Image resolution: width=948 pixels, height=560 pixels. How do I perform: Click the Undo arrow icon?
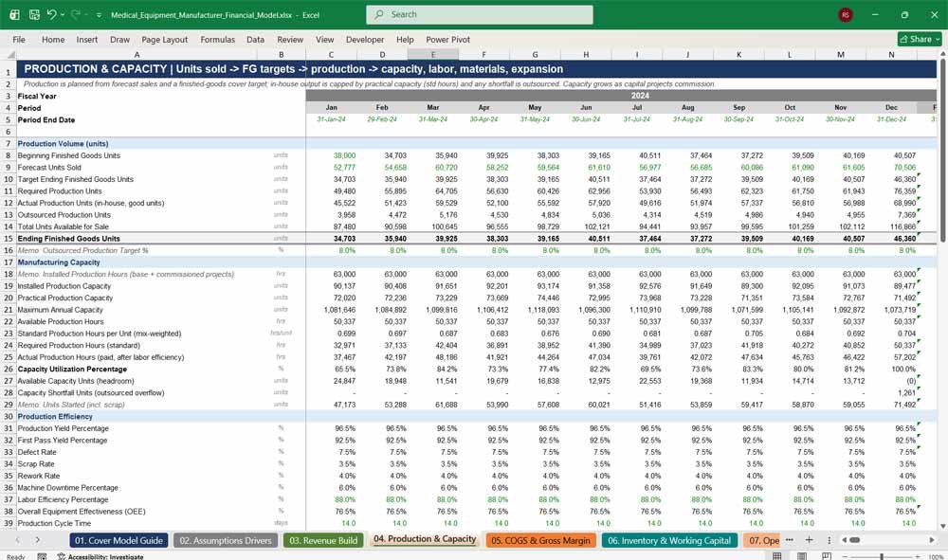pos(51,14)
